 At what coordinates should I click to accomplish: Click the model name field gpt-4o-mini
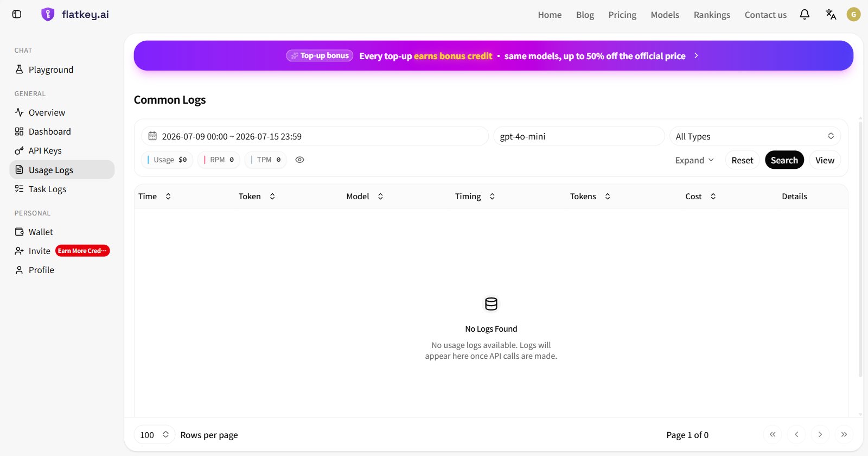pos(579,136)
